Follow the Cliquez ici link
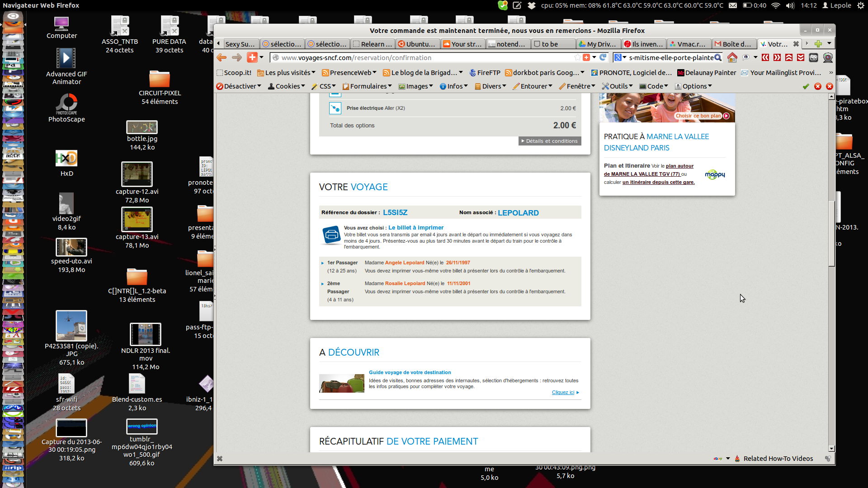 click(563, 392)
